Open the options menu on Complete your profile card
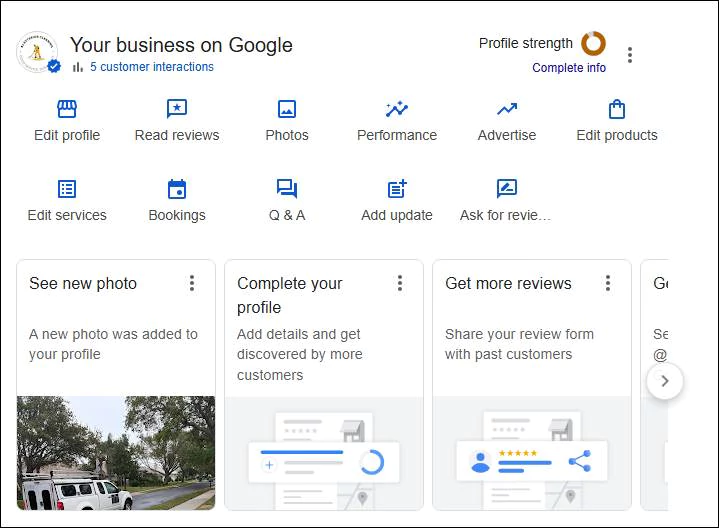The image size is (719, 528). 400,283
